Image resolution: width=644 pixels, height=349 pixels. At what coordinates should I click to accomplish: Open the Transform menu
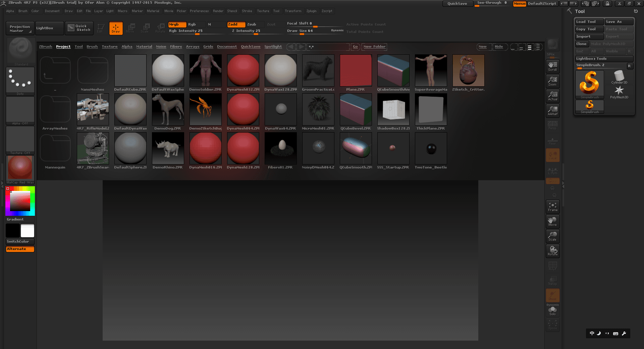[x=293, y=11]
